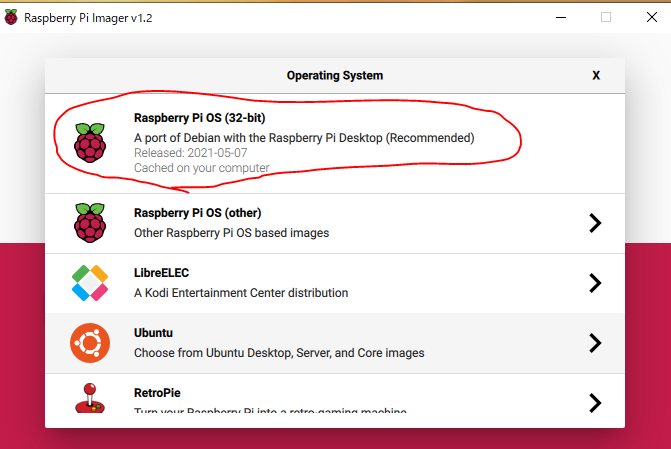Viewport: 671px width, 449px height.
Task: Click 'A Kodi Entertainment Center distribution' description
Action: pyautogui.click(x=241, y=293)
